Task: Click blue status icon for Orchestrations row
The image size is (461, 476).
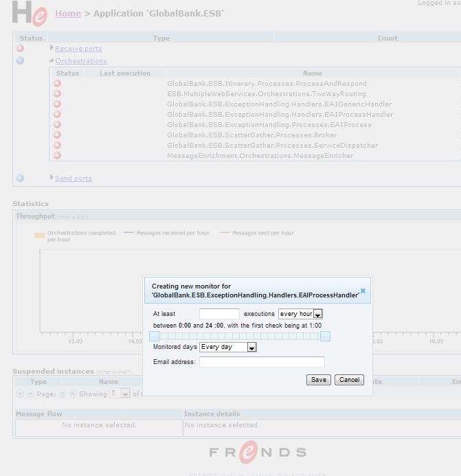Action: point(20,60)
